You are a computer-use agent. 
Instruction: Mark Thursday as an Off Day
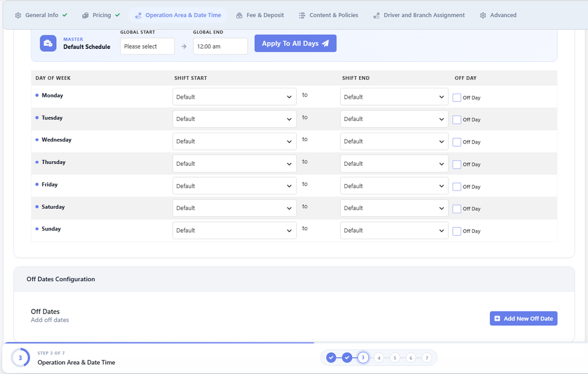(x=457, y=165)
